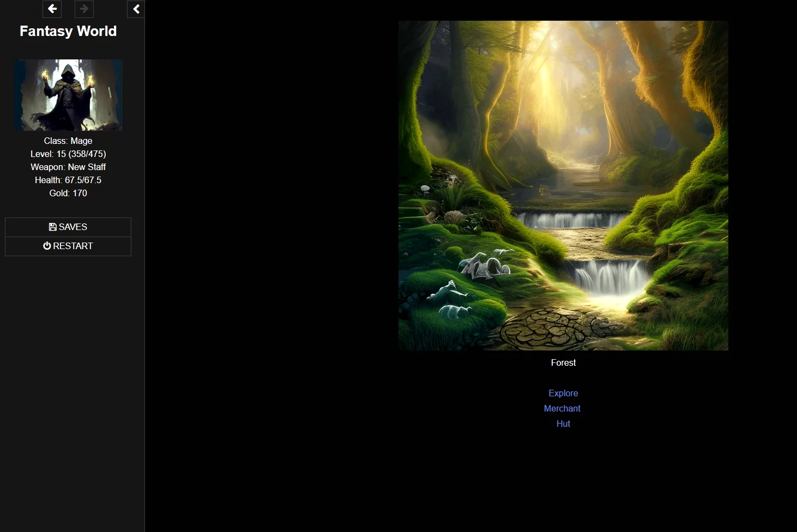Click the Weapon: New Staff line
Viewport: 797px width, 532px height.
[x=68, y=167]
